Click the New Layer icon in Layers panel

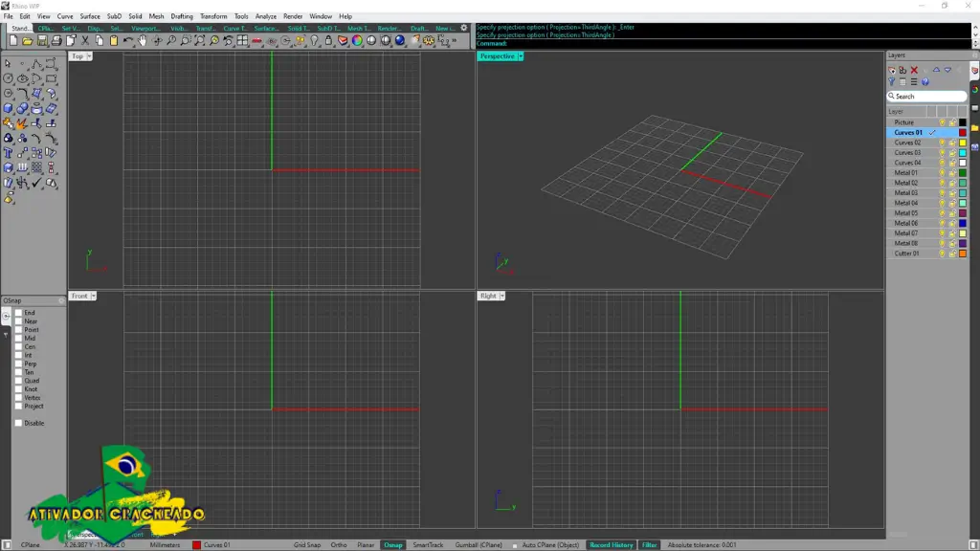[892, 70]
